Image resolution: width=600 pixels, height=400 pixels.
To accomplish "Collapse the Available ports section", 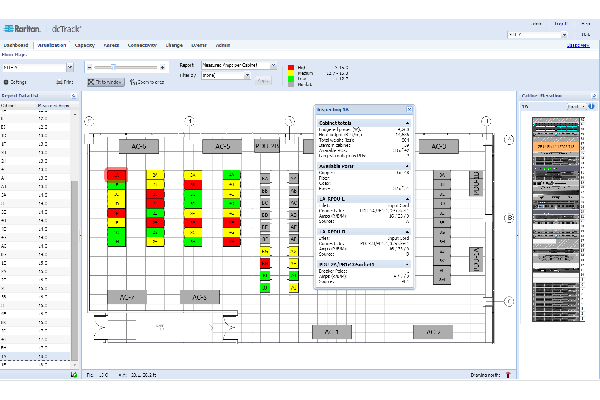I will [408, 166].
